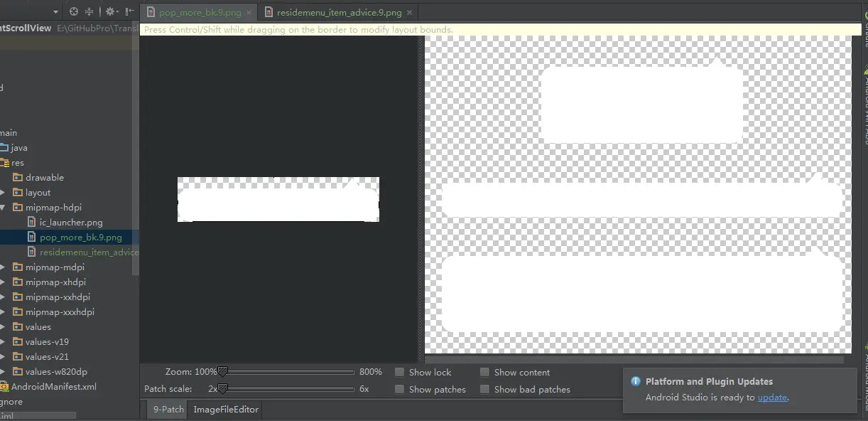Enable the Show lock checkbox
This screenshot has height=421, width=868.
coord(400,372)
